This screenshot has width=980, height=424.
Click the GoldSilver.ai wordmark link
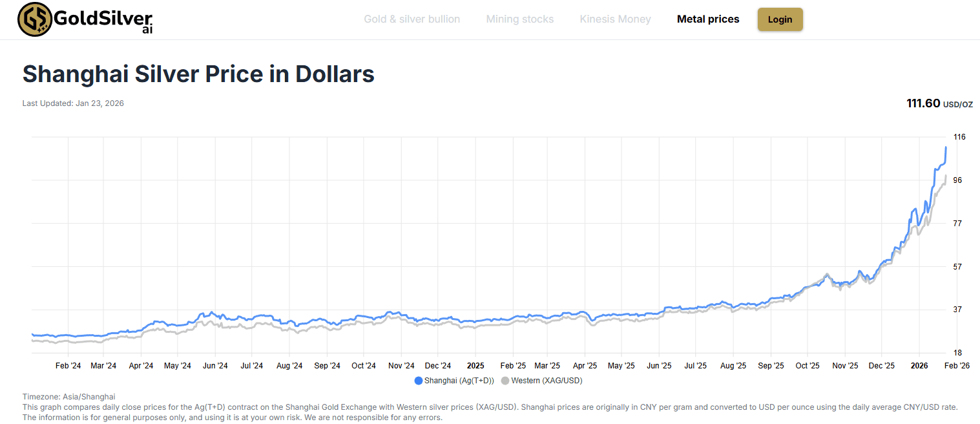[103, 17]
